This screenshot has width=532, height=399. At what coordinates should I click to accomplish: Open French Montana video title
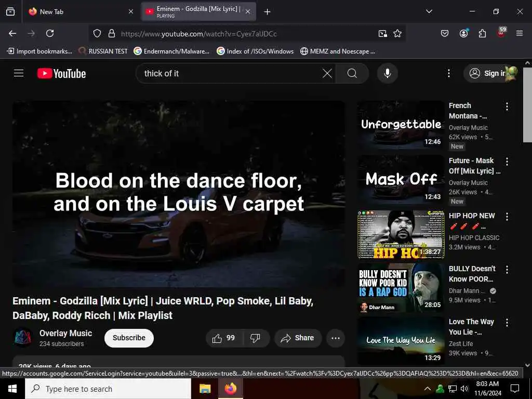coord(468,111)
